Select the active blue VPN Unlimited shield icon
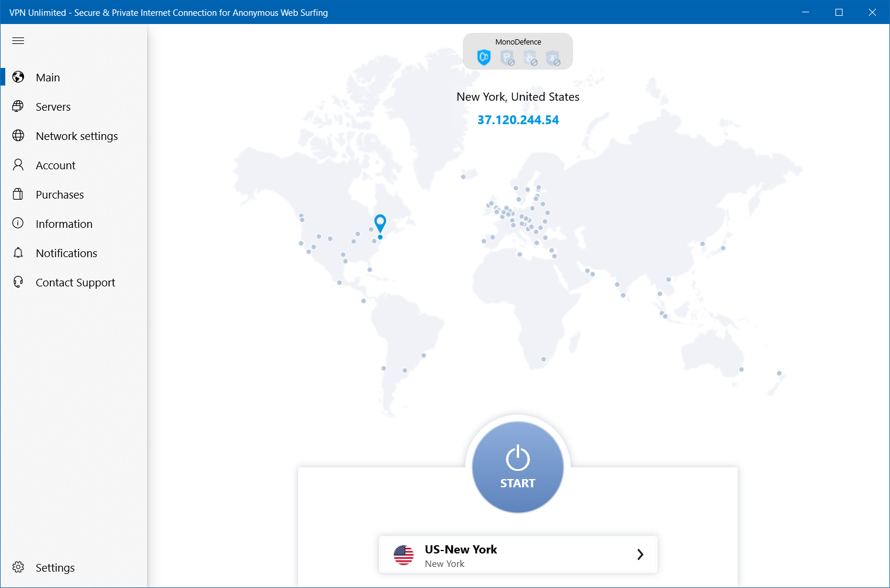The image size is (890, 588). tap(483, 57)
